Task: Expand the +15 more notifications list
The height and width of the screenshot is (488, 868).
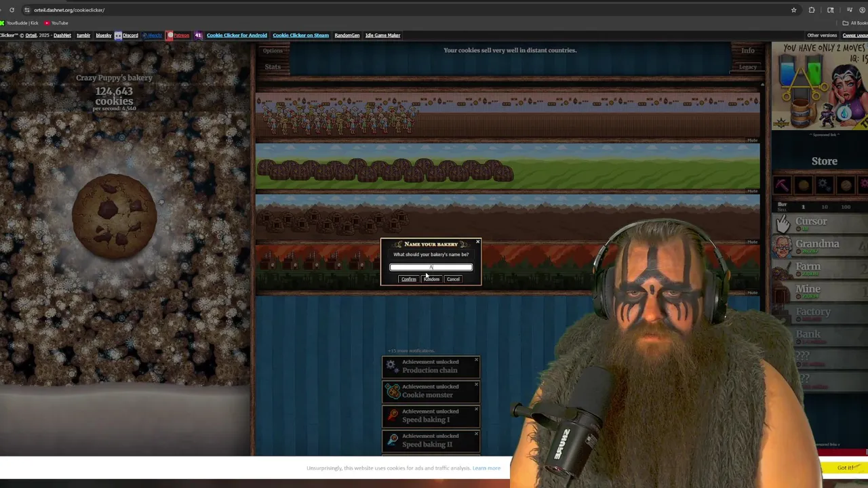Action: pos(411,350)
